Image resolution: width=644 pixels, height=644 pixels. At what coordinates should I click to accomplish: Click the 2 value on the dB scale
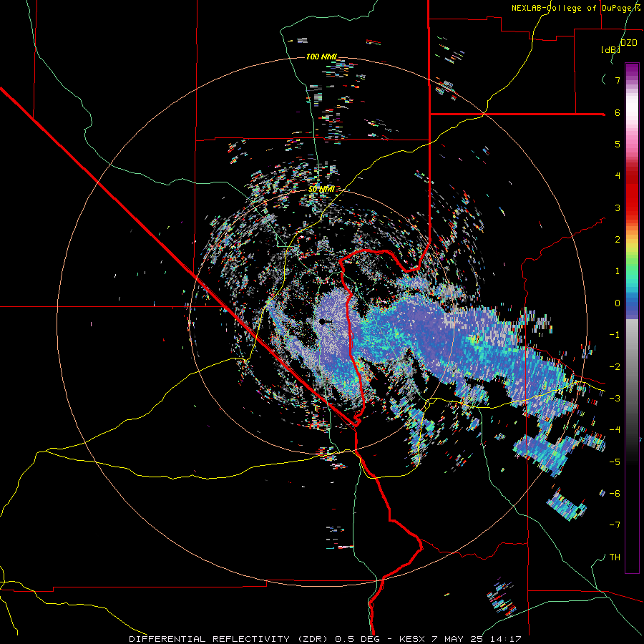tap(618, 240)
